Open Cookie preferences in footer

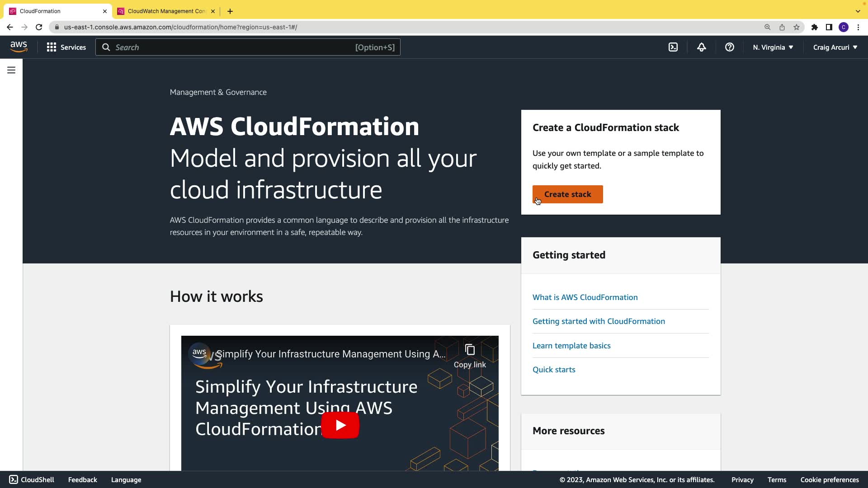coord(829,480)
